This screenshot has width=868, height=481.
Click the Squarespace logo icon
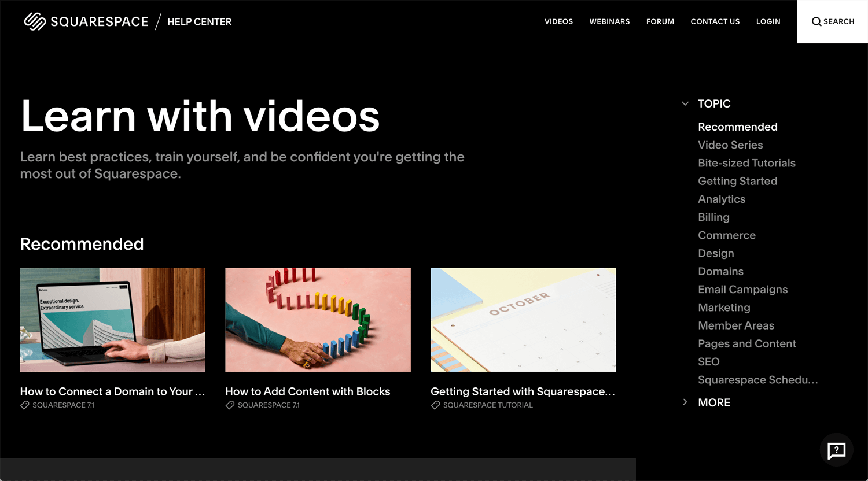pyautogui.click(x=35, y=21)
